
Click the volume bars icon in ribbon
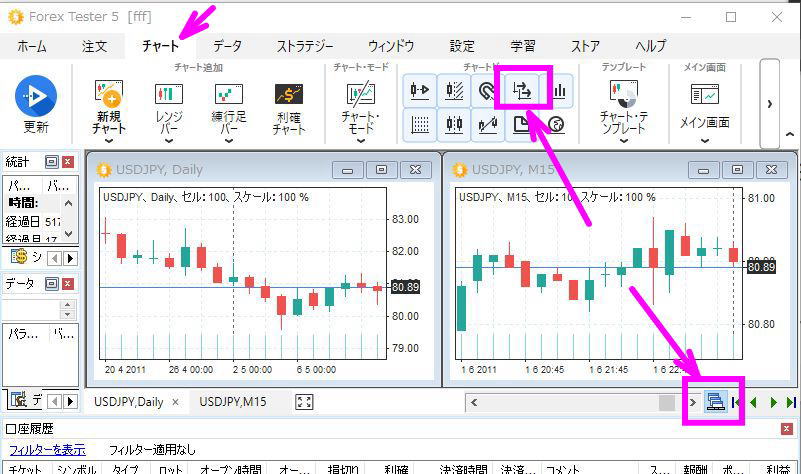click(558, 90)
